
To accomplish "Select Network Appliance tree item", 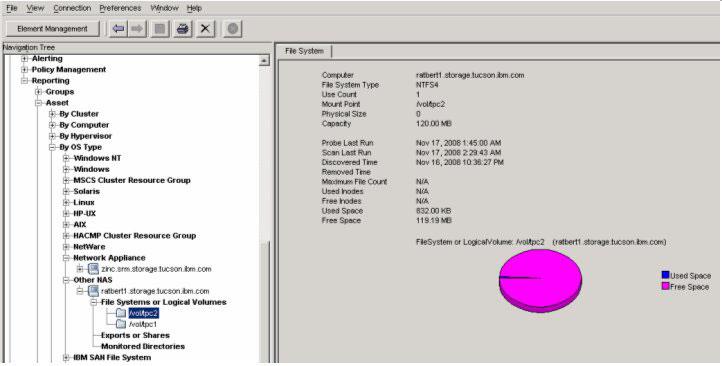I will [109, 257].
